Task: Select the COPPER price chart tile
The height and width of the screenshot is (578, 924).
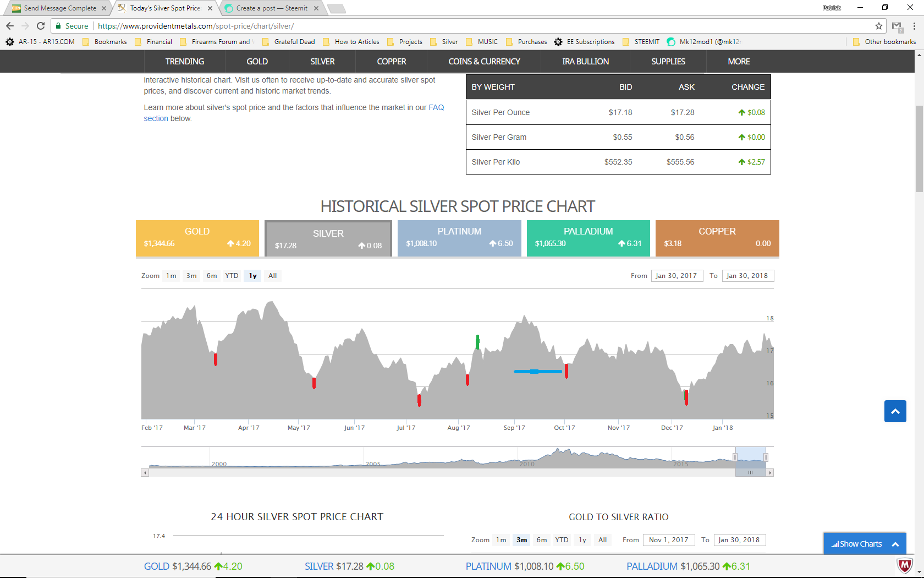Action: point(717,238)
